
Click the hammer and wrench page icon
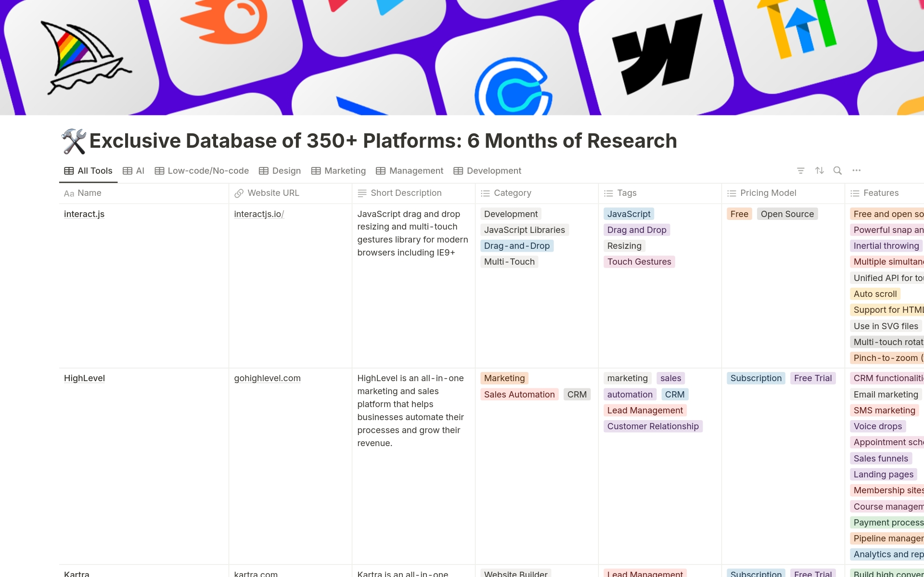[74, 141]
